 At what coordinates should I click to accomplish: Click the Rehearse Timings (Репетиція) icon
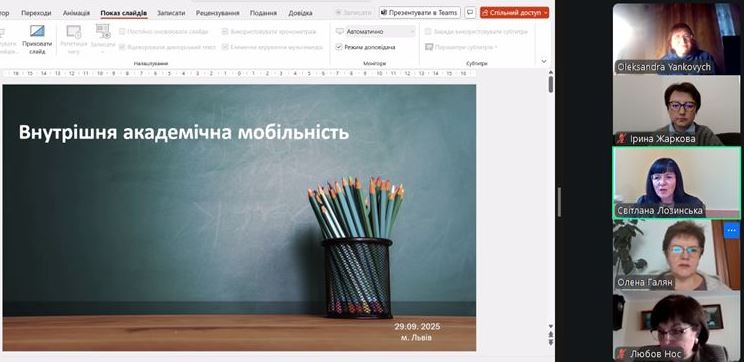(x=74, y=32)
